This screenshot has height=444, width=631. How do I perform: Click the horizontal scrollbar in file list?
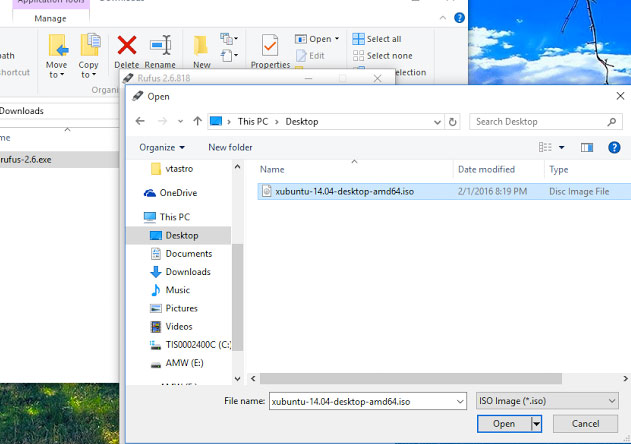tap(410, 378)
